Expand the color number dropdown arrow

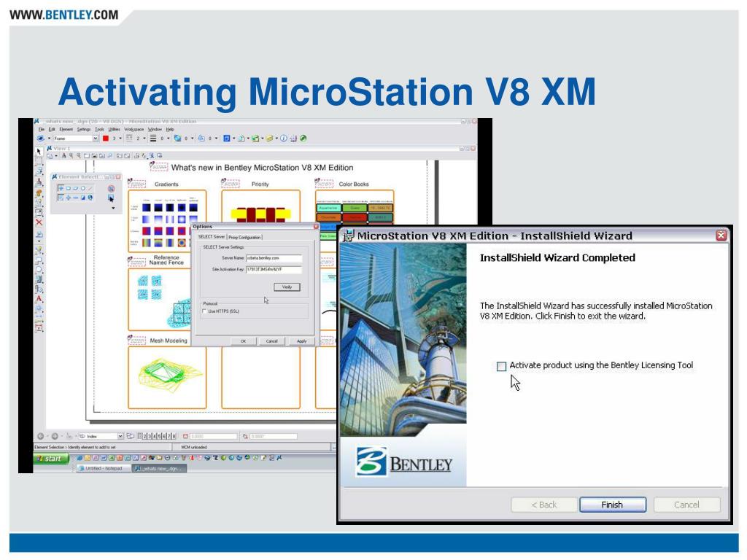tap(120, 138)
